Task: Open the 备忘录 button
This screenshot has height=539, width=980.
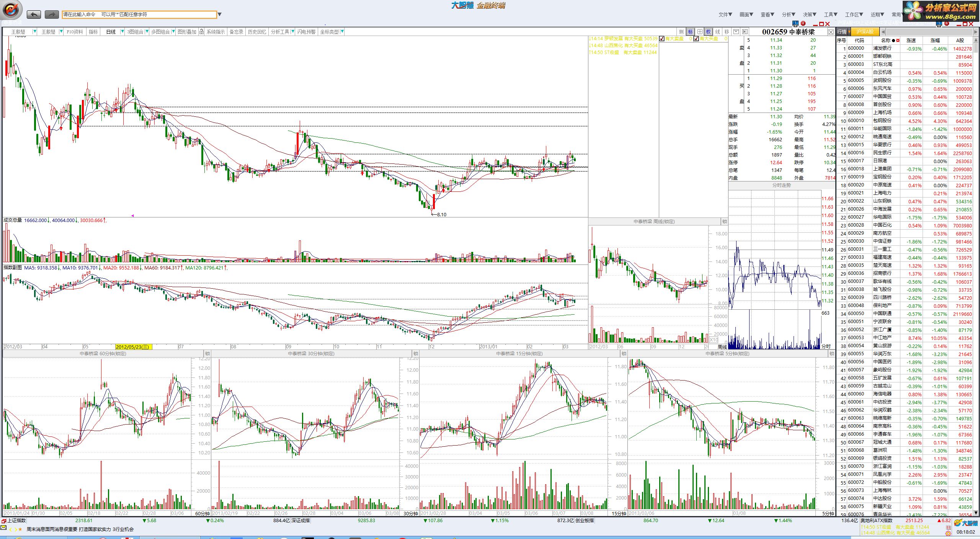Action: coord(236,32)
